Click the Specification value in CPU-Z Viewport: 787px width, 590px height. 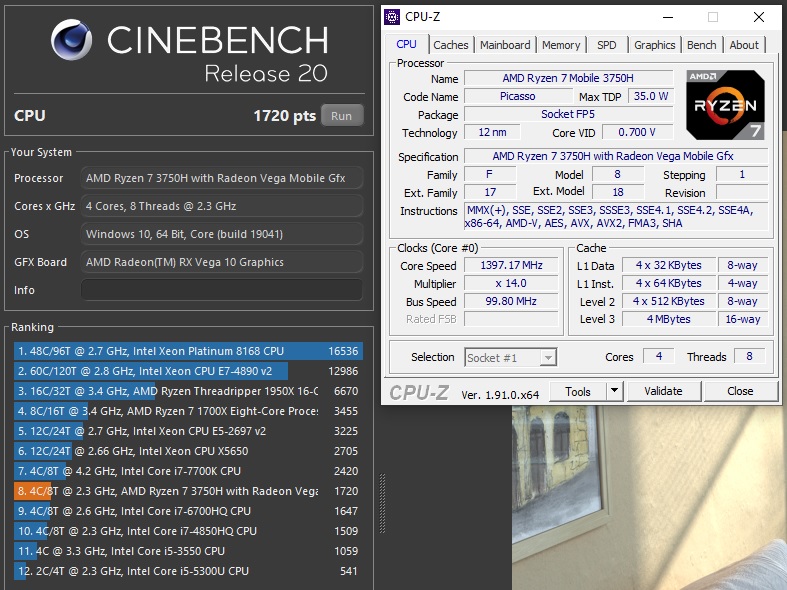(x=615, y=157)
